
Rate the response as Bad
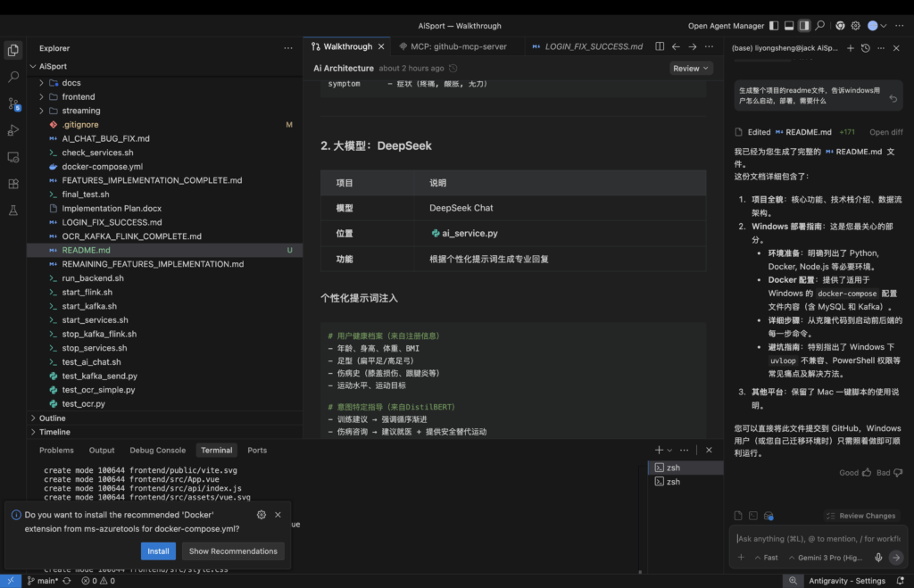(890, 473)
